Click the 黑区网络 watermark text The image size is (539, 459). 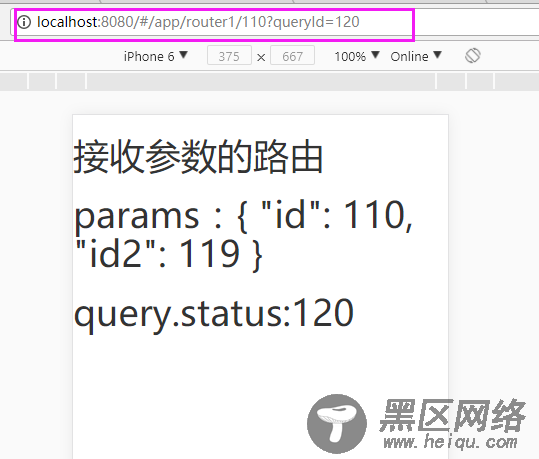pyautogui.click(x=452, y=416)
